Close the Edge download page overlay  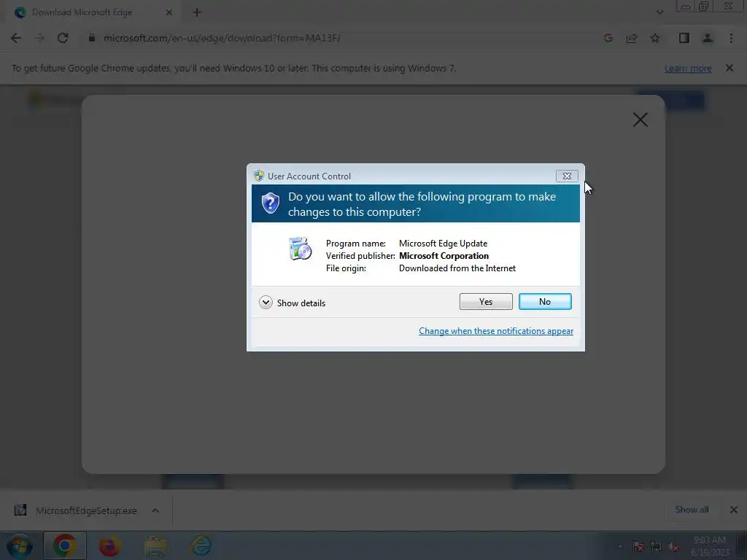coord(640,120)
